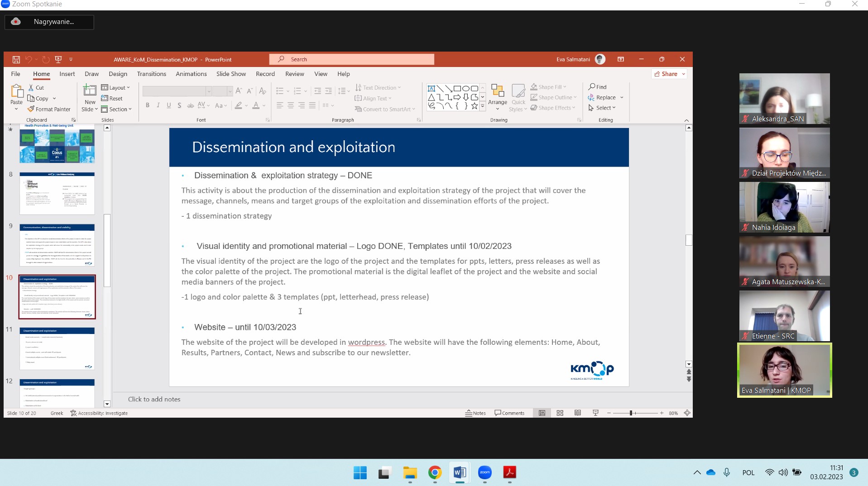Image resolution: width=868 pixels, height=486 pixels.
Task: Open the Arrange tool
Action: click(497, 96)
